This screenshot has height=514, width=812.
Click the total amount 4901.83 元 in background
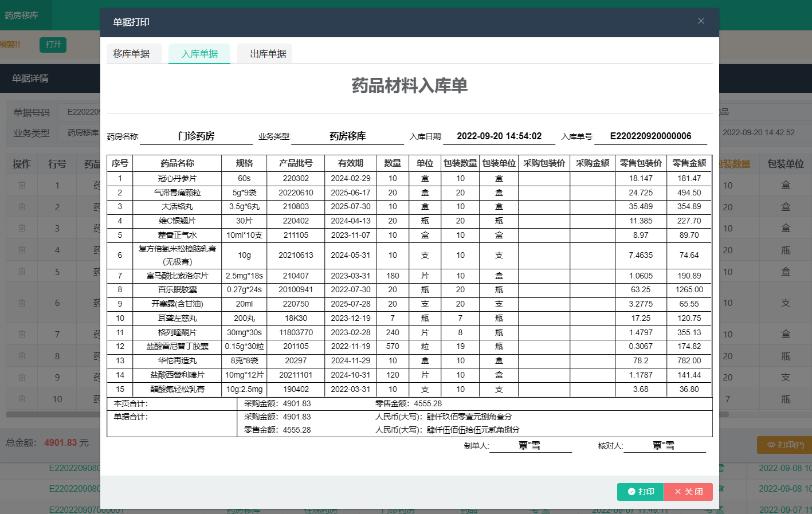[x=66, y=443]
